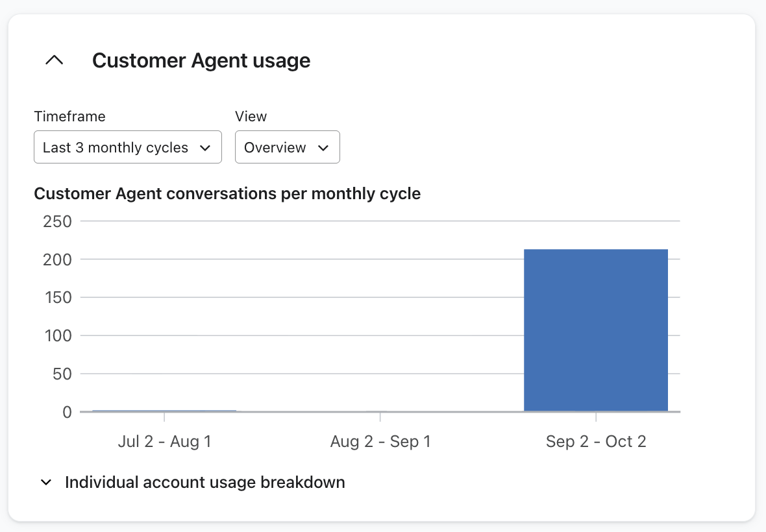Collapse the Customer Agent usage section chevron

click(x=55, y=60)
